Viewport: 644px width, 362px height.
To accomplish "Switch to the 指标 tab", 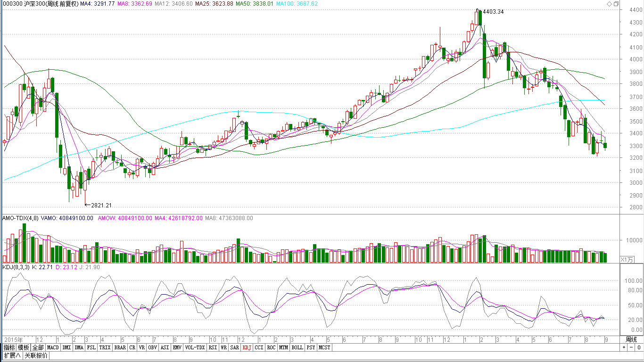I will [9, 347].
